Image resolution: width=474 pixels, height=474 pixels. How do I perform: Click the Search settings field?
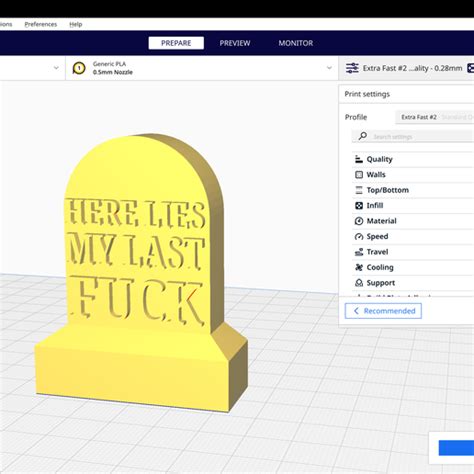(413, 136)
